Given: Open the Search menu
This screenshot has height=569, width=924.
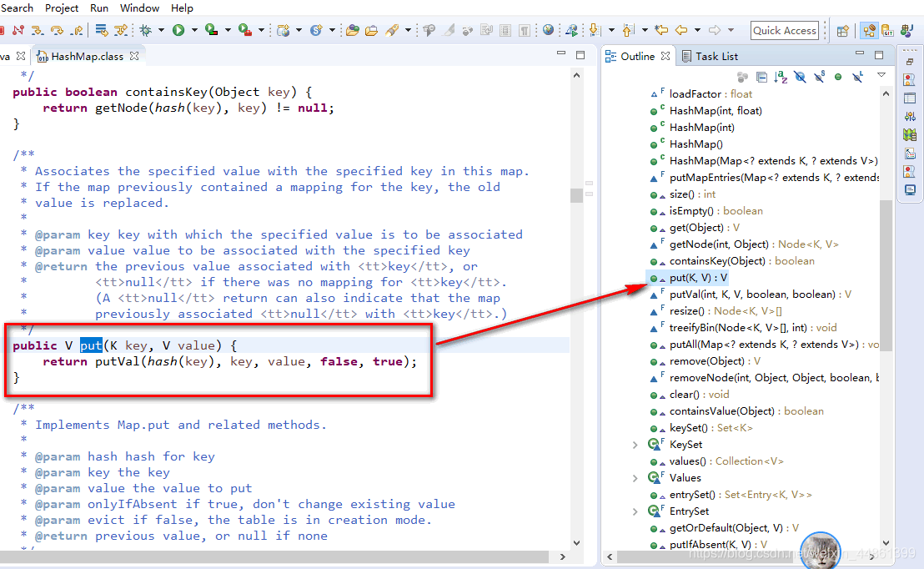Looking at the screenshot, I should coord(17,8).
